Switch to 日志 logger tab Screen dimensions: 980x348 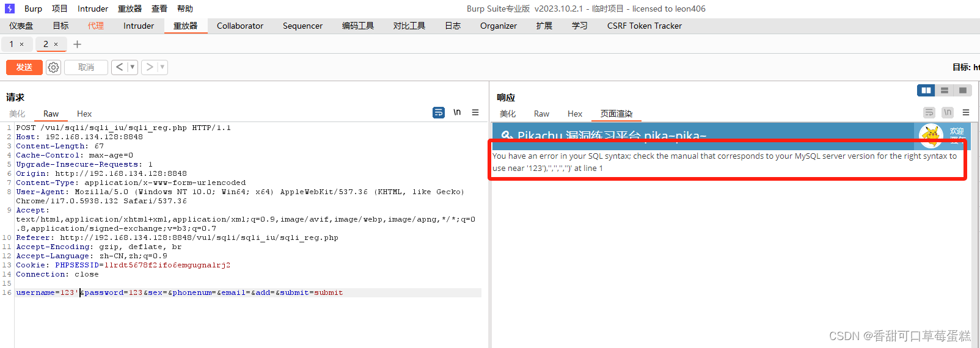click(453, 26)
